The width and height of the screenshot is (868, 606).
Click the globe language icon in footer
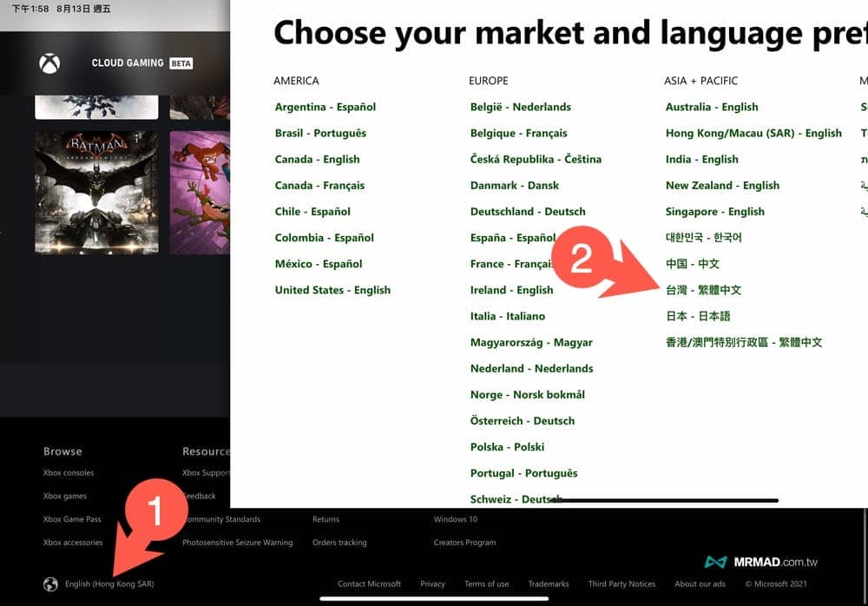pos(50,583)
